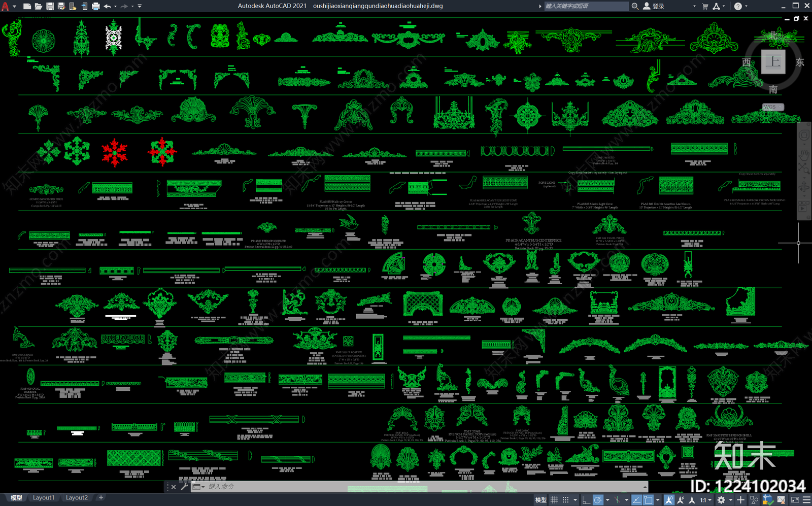Toggle snap mode dotted grid
The height and width of the screenshot is (506, 812).
coord(565,500)
